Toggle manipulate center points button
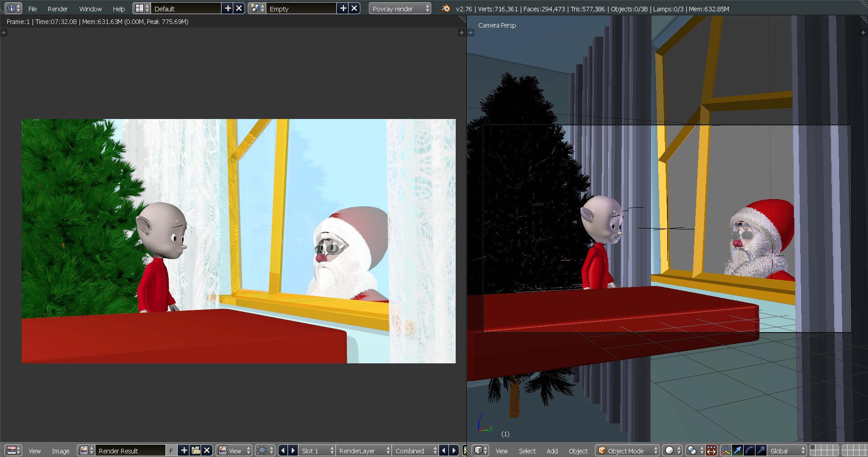The width and height of the screenshot is (868, 457). 711,450
